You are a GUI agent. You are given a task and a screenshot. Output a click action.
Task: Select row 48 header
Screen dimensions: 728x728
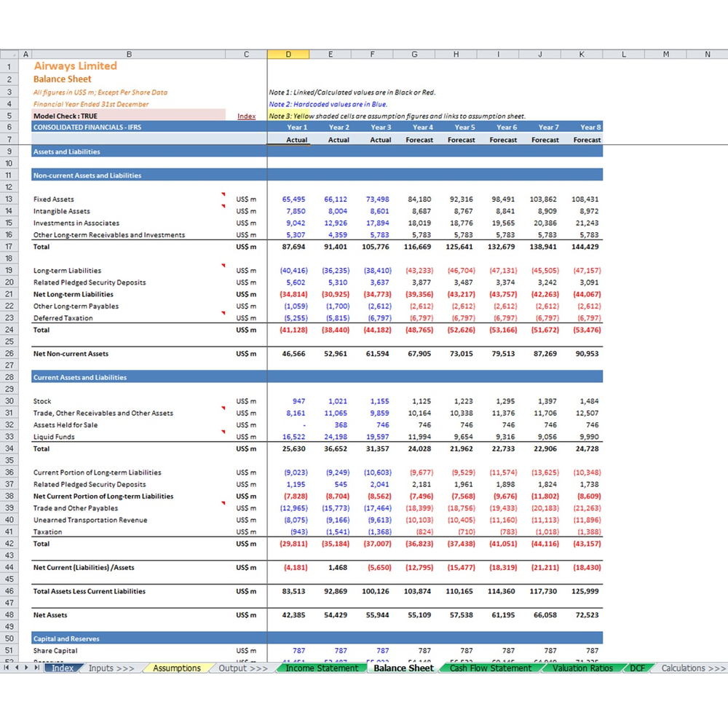tap(9, 614)
